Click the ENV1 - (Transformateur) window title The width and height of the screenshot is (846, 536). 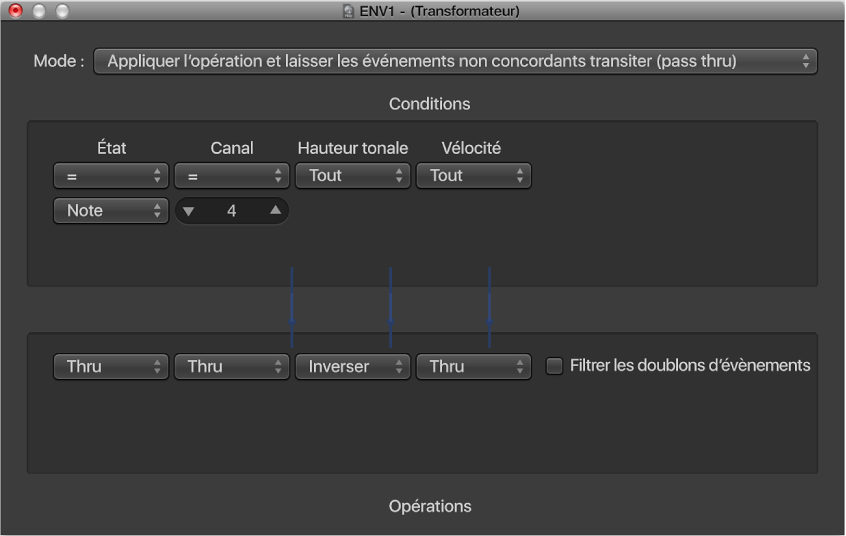click(x=440, y=12)
